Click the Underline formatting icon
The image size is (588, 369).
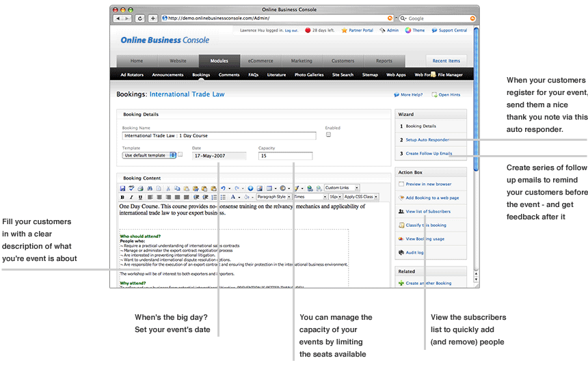pos(141,197)
